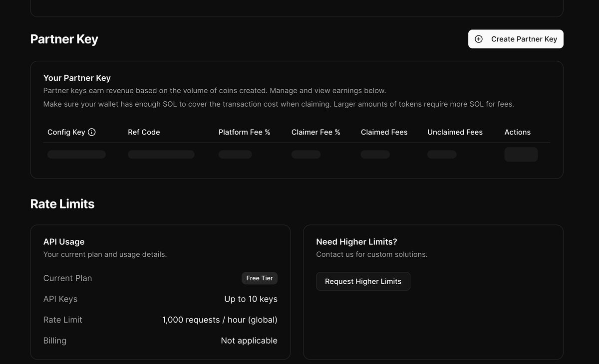
Task: Click the plus icon on Create Partner Key
Action: (x=479, y=39)
